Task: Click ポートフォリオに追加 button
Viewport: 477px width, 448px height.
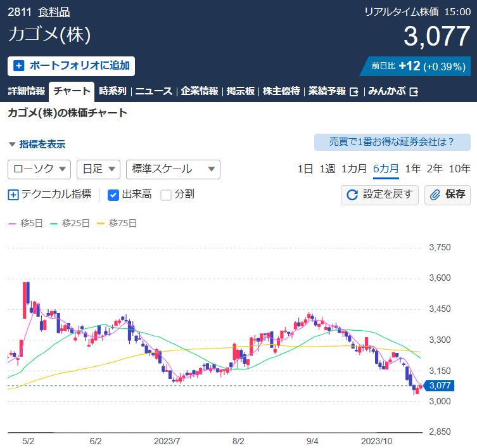Action: click(x=71, y=66)
